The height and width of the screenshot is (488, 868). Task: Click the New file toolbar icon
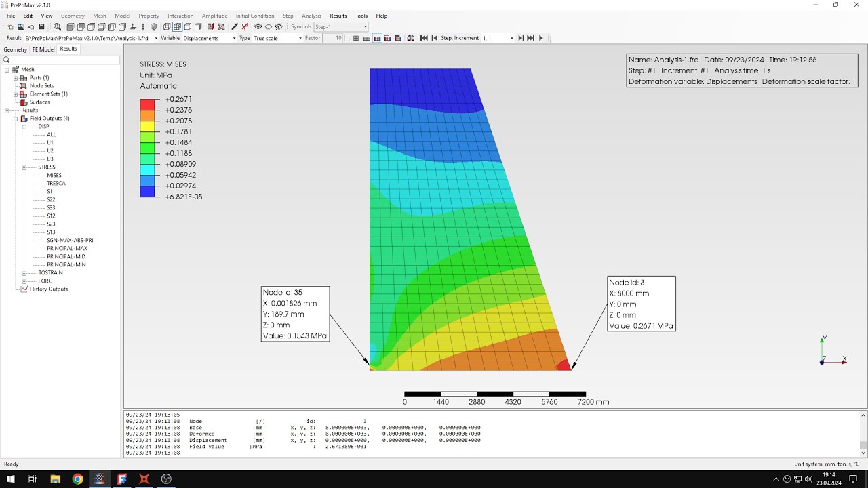pyautogui.click(x=10, y=26)
